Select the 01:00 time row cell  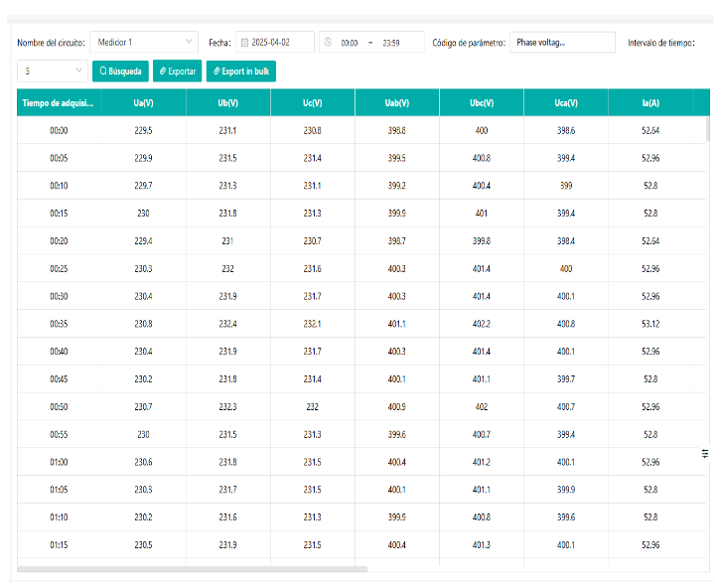tap(59, 462)
